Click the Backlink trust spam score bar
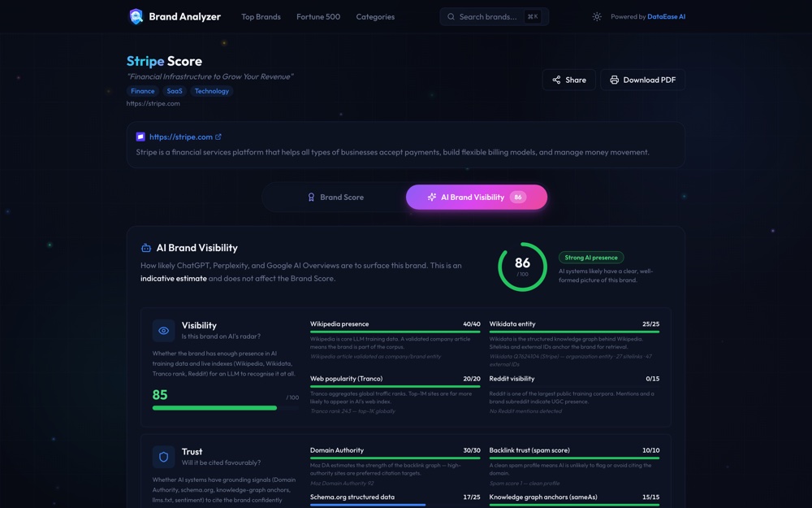Image resolution: width=812 pixels, height=508 pixels. tap(574, 458)
